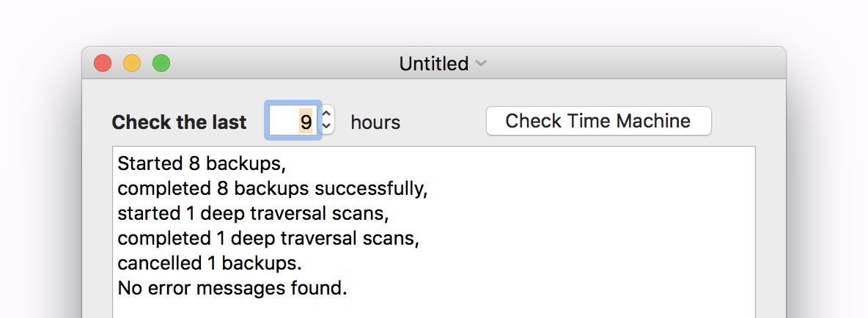Click the "Check the last" label
Image resolution: width=868 pixels, height=318 pixels.
tap(179, 122)
